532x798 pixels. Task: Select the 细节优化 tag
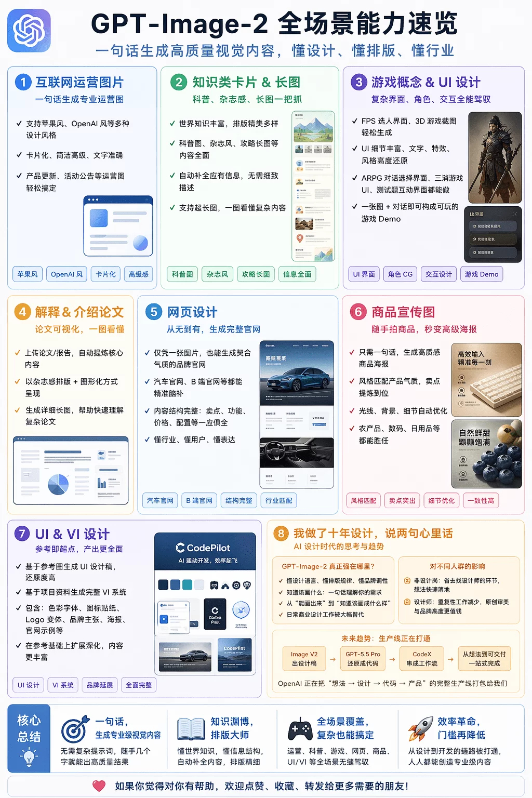click(x=442, y=501)
